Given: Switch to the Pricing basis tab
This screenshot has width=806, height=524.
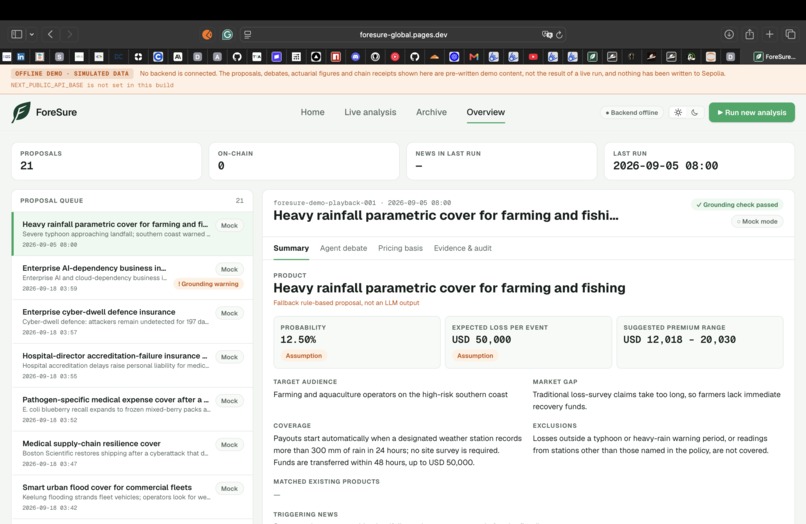Looking at the screenshot, I should (x=400, y=248).
